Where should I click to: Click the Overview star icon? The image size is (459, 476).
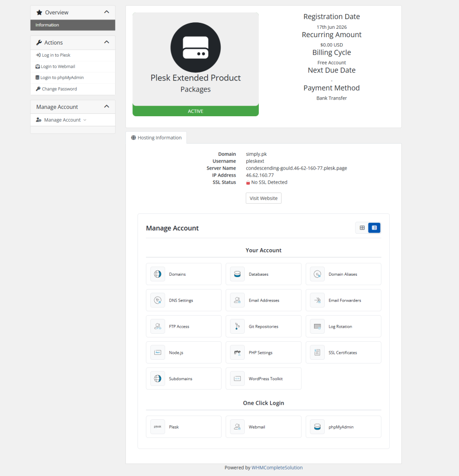point(39,13)
